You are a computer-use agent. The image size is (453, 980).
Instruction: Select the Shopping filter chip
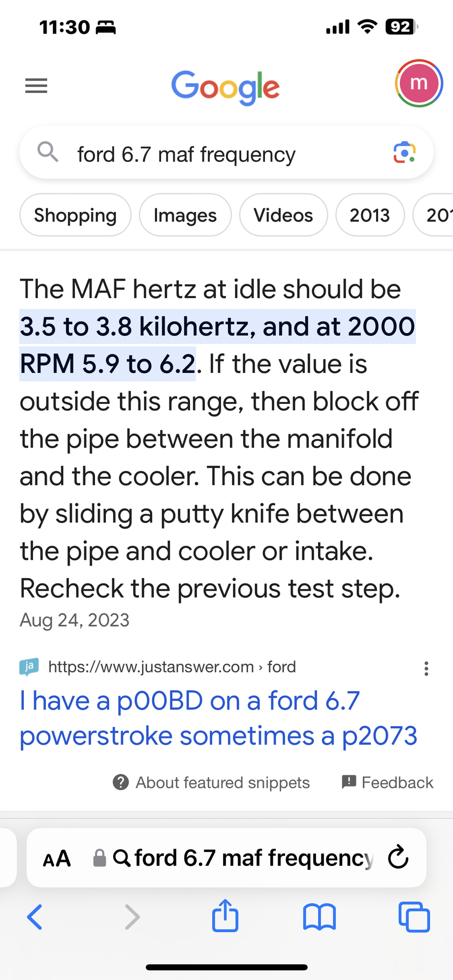pos(75,215)
